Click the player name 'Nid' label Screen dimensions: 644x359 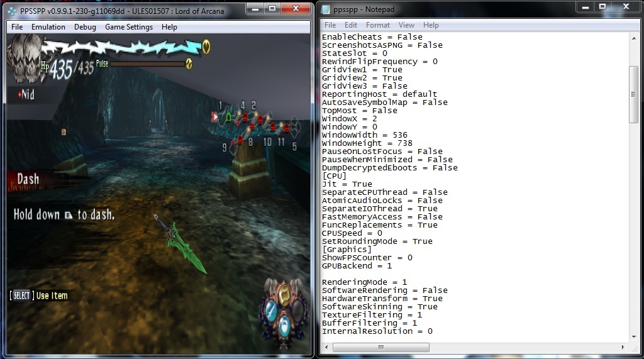pos(28,95)
